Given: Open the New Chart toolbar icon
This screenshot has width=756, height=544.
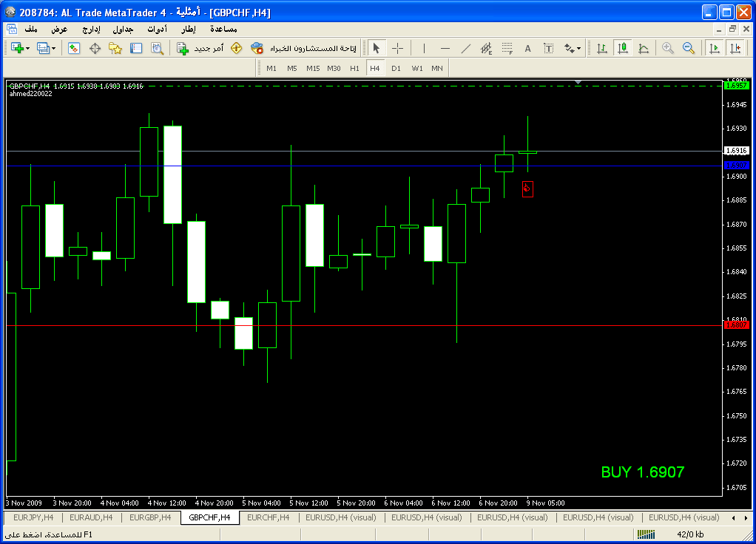Looking at the screenshot, I should [17, 48].
